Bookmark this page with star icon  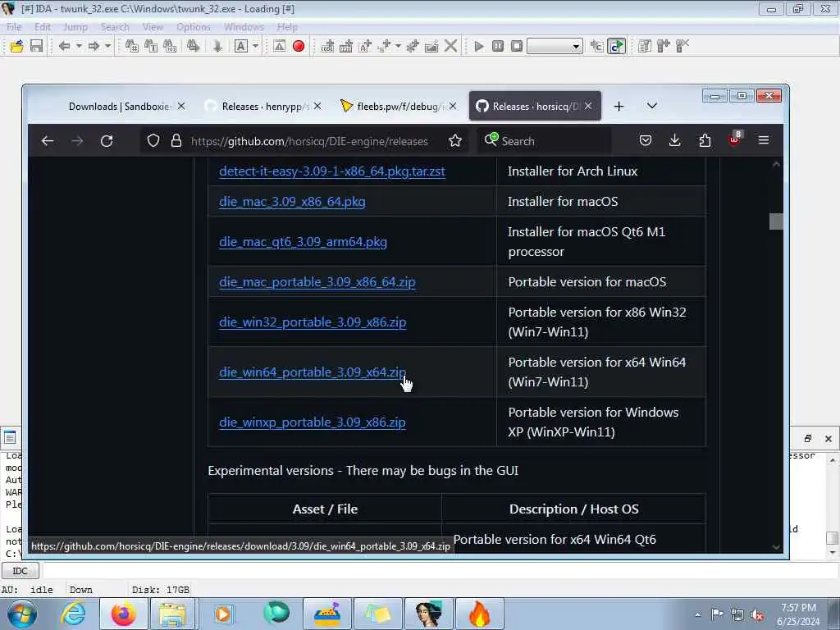[455, 141]
